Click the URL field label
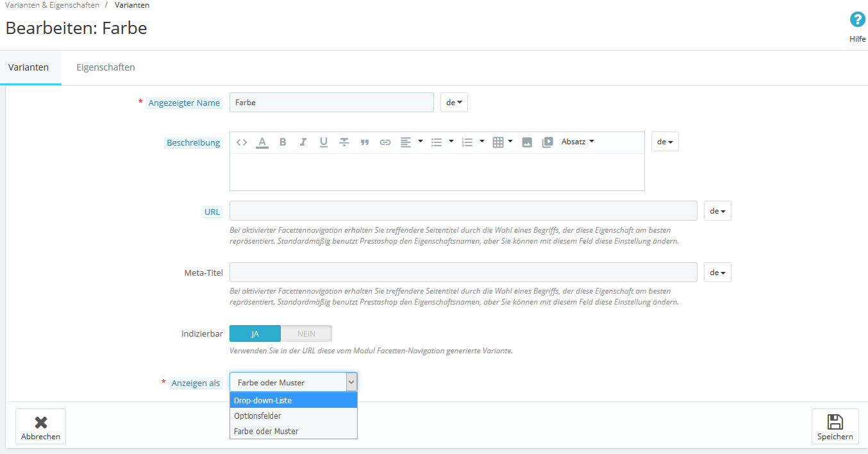This screenshot has width=868, height=454. point(212,212)
